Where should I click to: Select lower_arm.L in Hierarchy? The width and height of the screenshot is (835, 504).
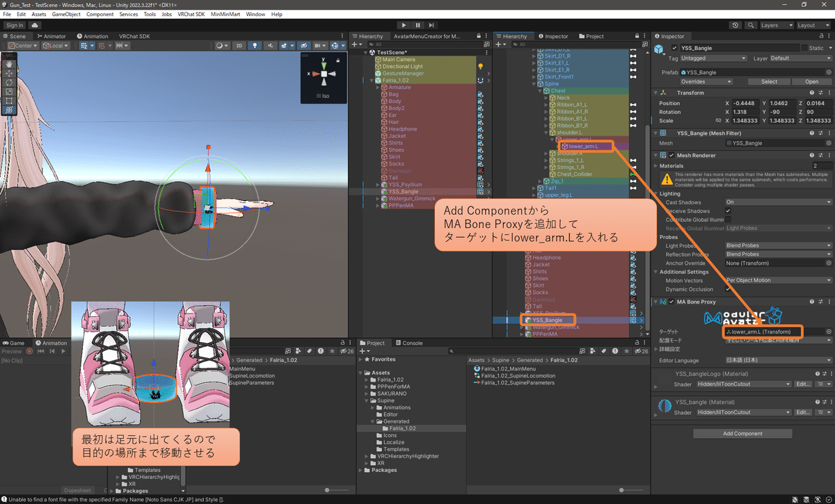[x=583, y=146]
